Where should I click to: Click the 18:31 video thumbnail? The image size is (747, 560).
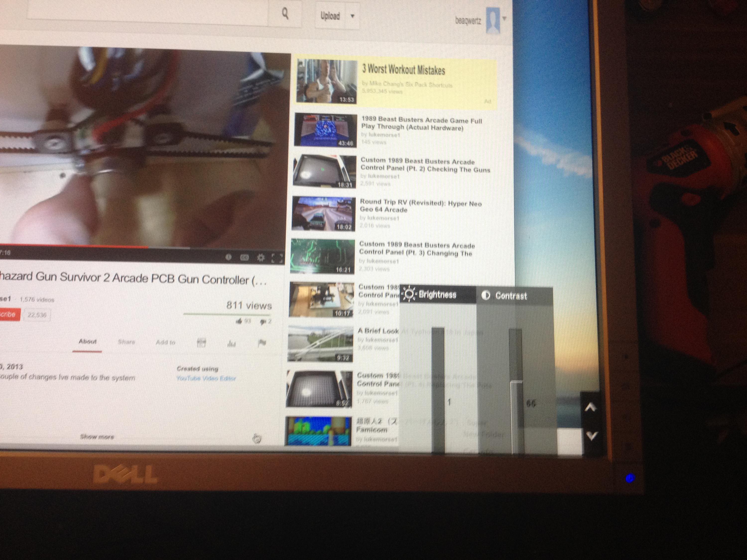click(x=324, y=171)
